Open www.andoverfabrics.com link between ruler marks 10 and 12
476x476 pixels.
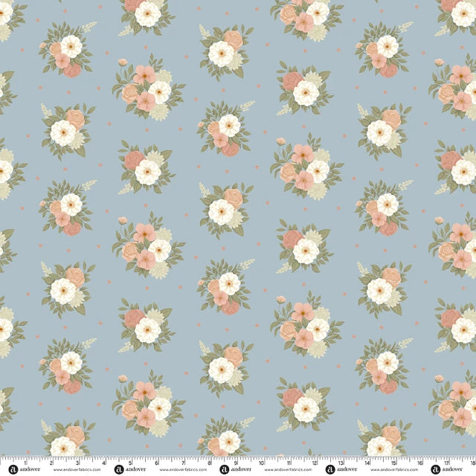coord(289,470)
